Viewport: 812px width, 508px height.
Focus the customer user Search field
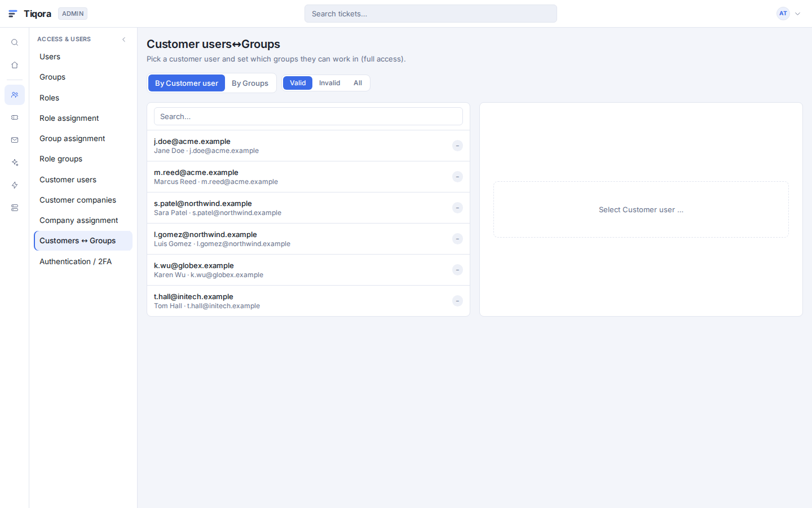tap(308, 116)
